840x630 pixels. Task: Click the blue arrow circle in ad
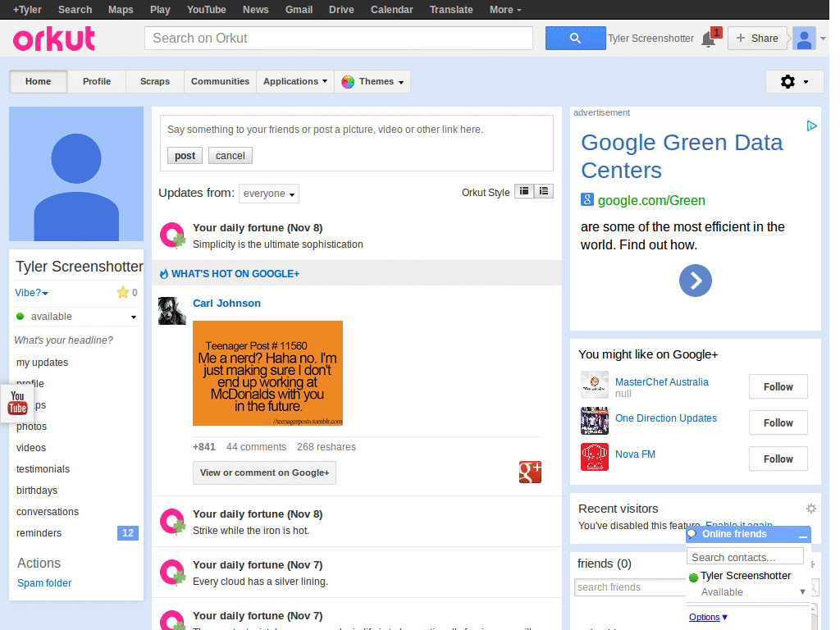coord(696,281)
